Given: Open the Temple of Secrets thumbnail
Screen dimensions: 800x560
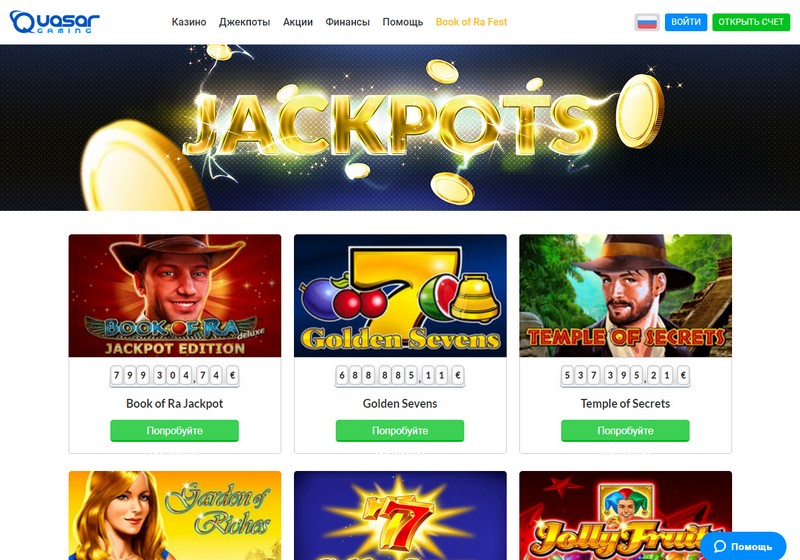Looking at the screenshot, I should point(626,296).
